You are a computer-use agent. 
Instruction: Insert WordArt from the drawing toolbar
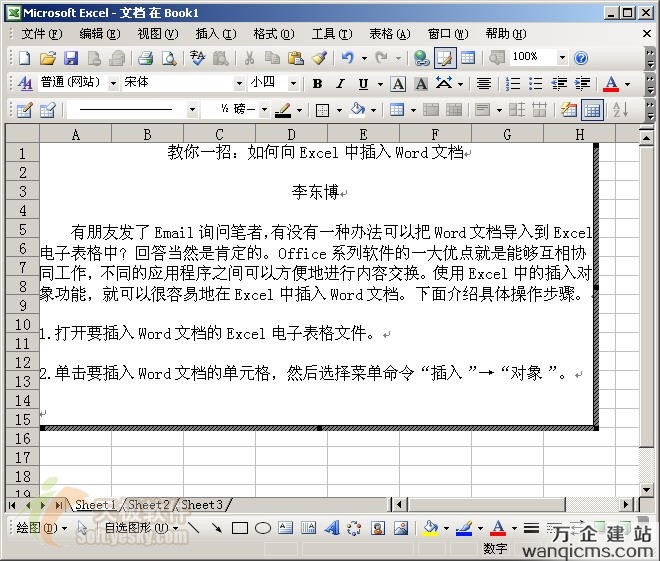click(332, 528)
